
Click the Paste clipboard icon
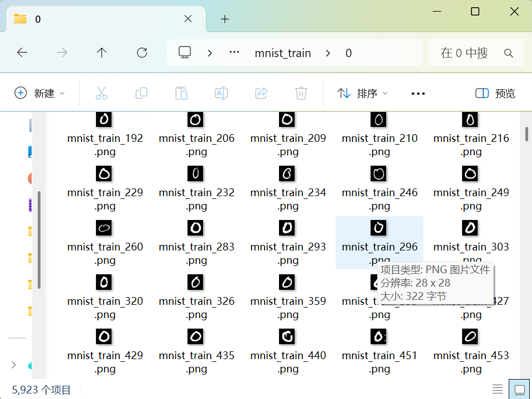181,93
